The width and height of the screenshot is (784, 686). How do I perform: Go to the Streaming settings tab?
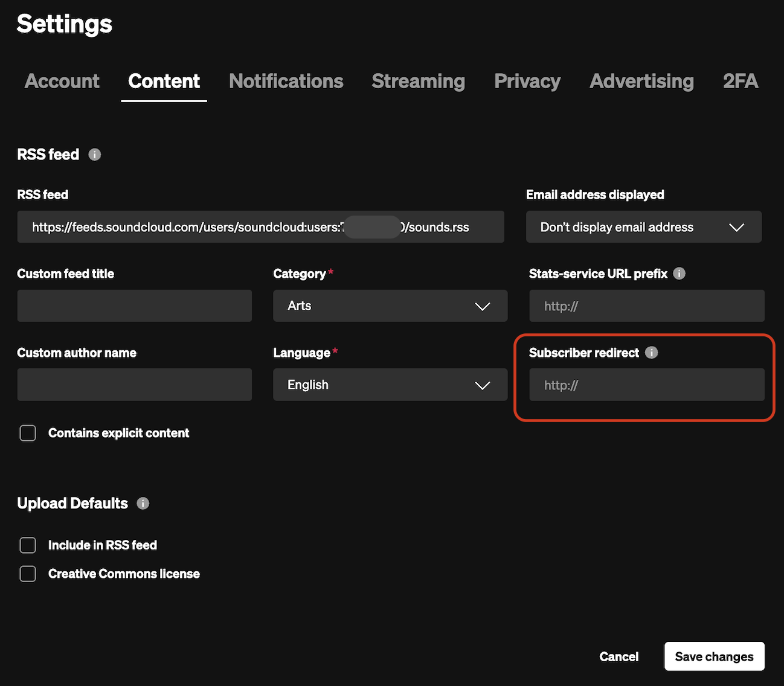pyautogui.click(x=418, y=82)
